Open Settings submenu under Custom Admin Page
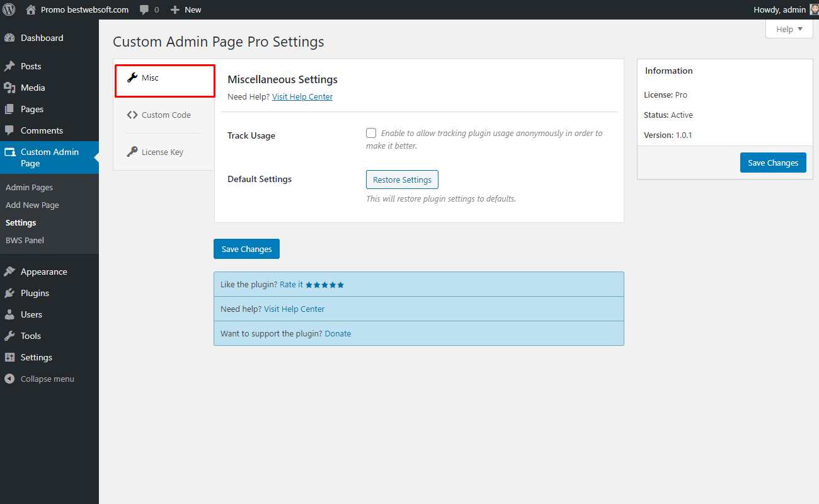819x504 pixels. click(x=21, y=222)
